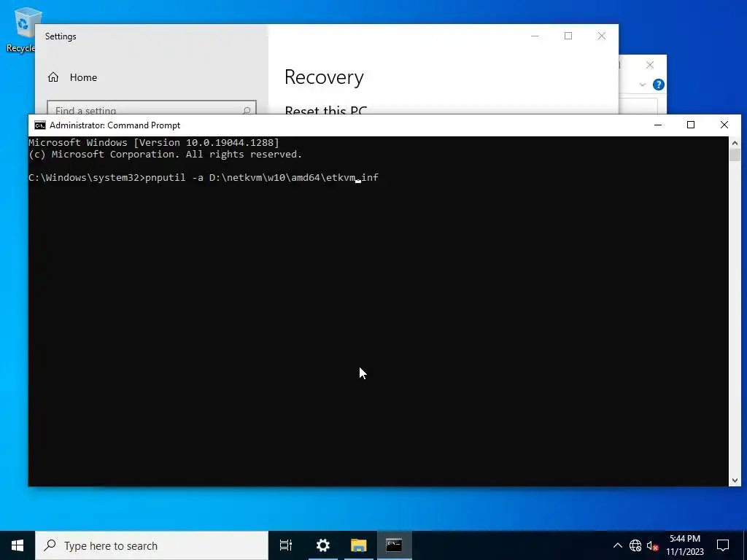
Task: Click the muted speaker tray icon
Action: pyautogui.click(x=652, y=545)
